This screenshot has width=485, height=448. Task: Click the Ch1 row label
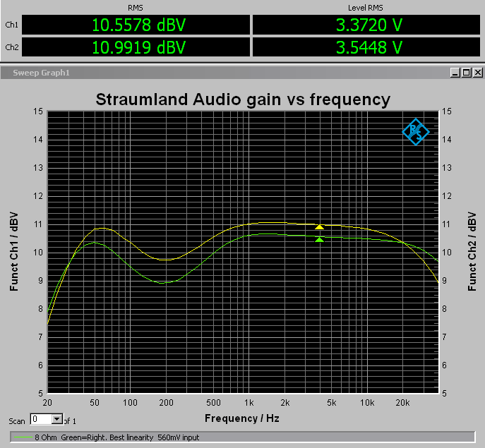tap(12, 25)
